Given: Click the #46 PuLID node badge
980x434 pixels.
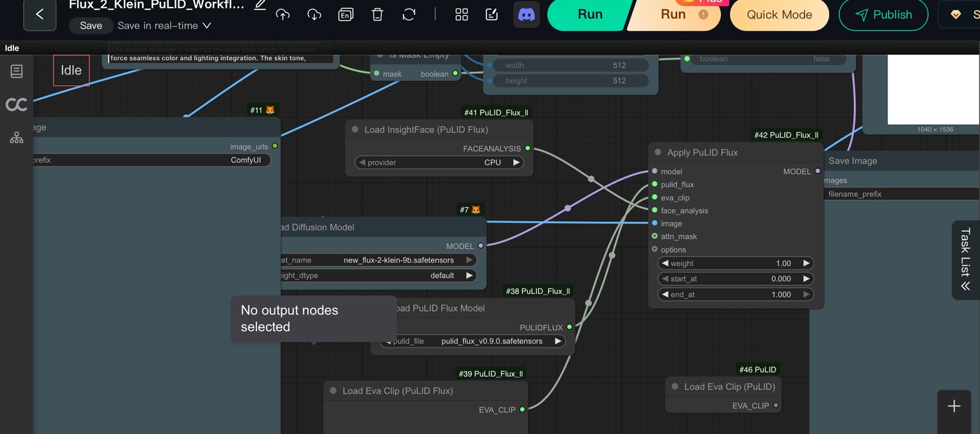Looking at the screenshot, I should click(757, 369).
